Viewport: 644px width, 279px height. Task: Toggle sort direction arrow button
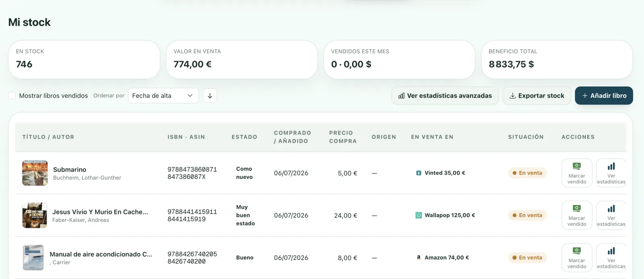point(210,96)
